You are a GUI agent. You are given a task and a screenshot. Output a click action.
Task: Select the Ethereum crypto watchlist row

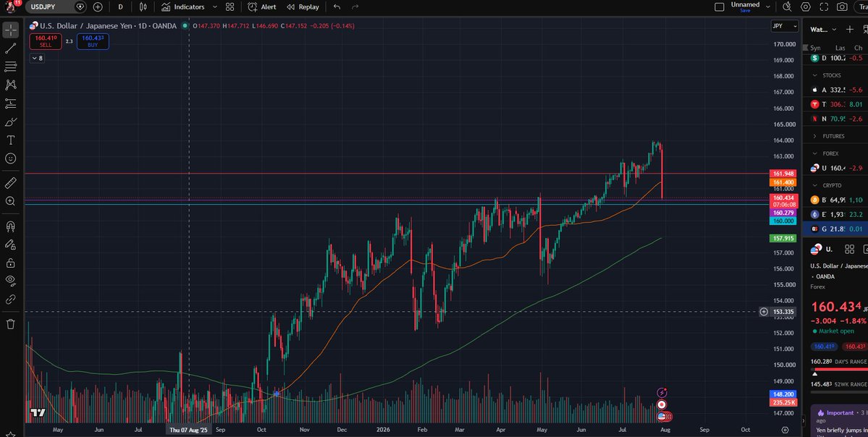[836, 214]
